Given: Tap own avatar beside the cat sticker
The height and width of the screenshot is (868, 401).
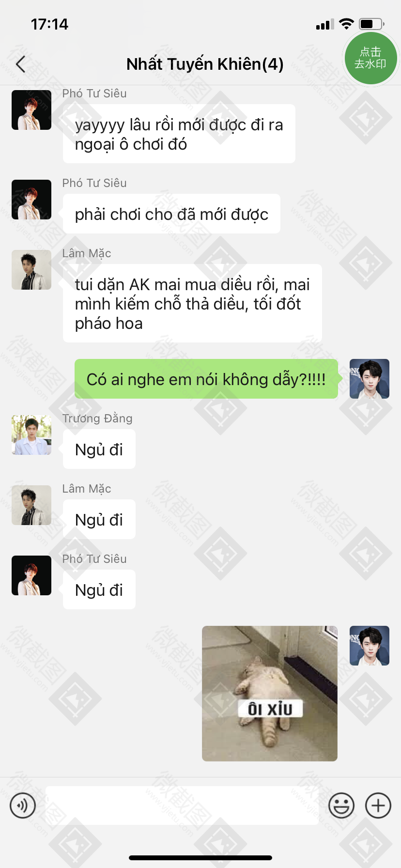Looking at the screenshot, I should 370,646.
